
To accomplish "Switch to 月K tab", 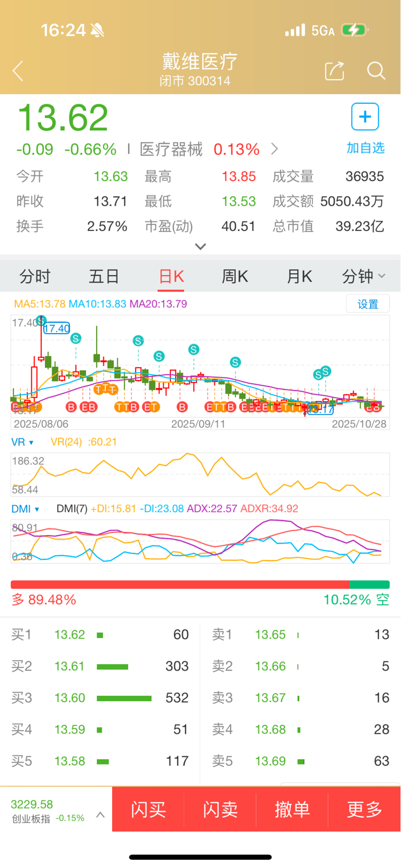I will click(x=299, y=276).
